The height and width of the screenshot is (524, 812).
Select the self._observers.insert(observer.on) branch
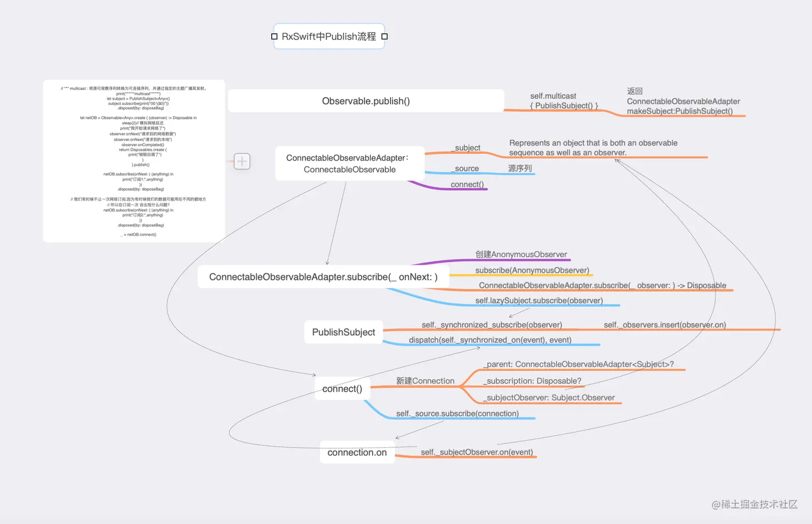[x=665, y=325]
